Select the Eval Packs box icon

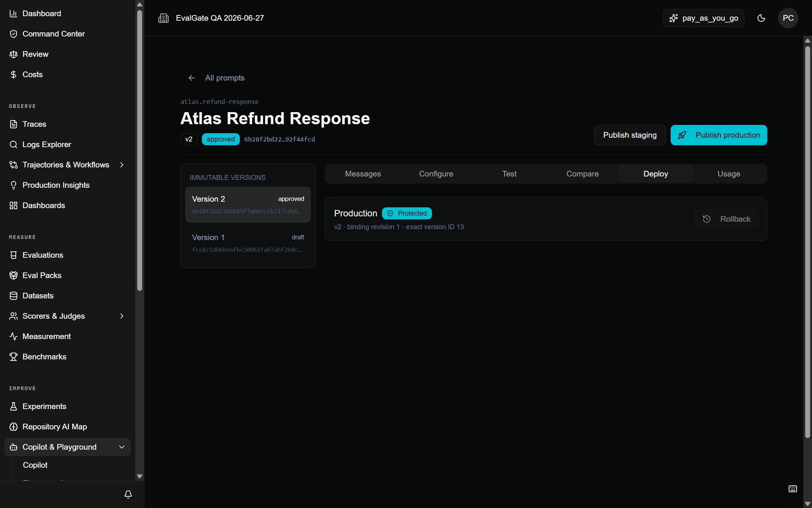click(x=14, y=275)
